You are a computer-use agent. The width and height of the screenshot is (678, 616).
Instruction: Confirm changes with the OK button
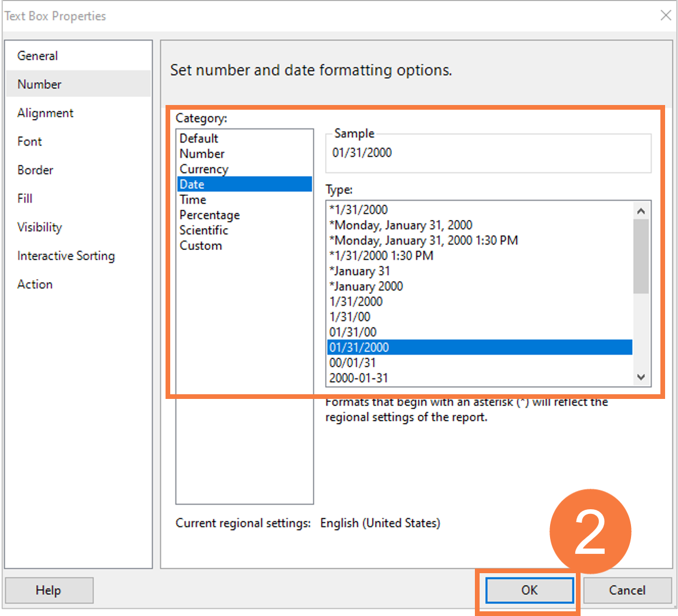pyautogui.click(x=528, y=590)
